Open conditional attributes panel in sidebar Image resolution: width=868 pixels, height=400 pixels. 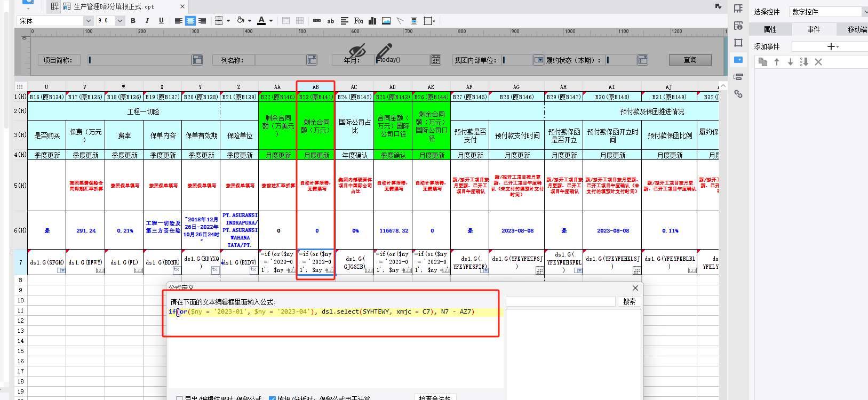[738, 77]
